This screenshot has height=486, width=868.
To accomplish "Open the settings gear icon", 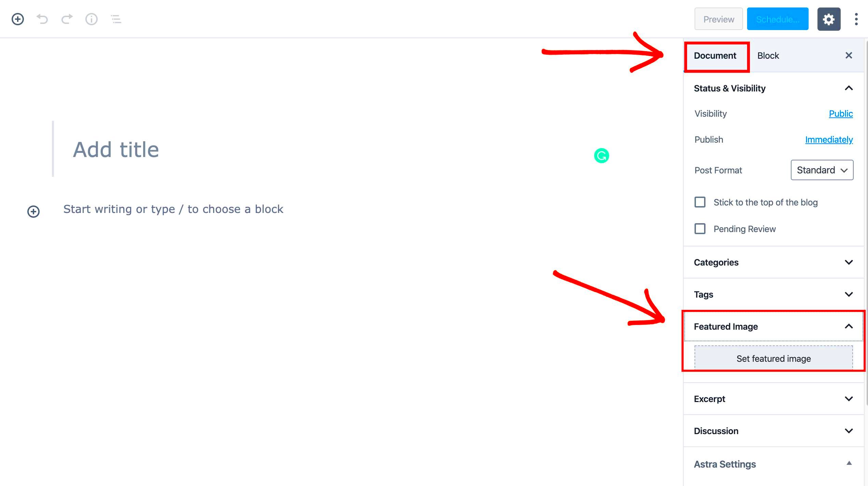I will click(x=829, y=18).
